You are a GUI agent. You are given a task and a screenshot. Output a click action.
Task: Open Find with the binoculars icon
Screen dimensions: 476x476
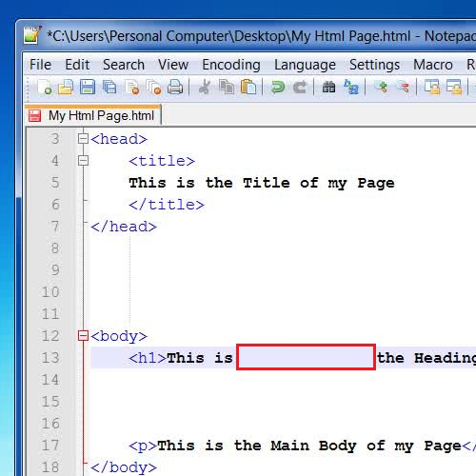328,87
